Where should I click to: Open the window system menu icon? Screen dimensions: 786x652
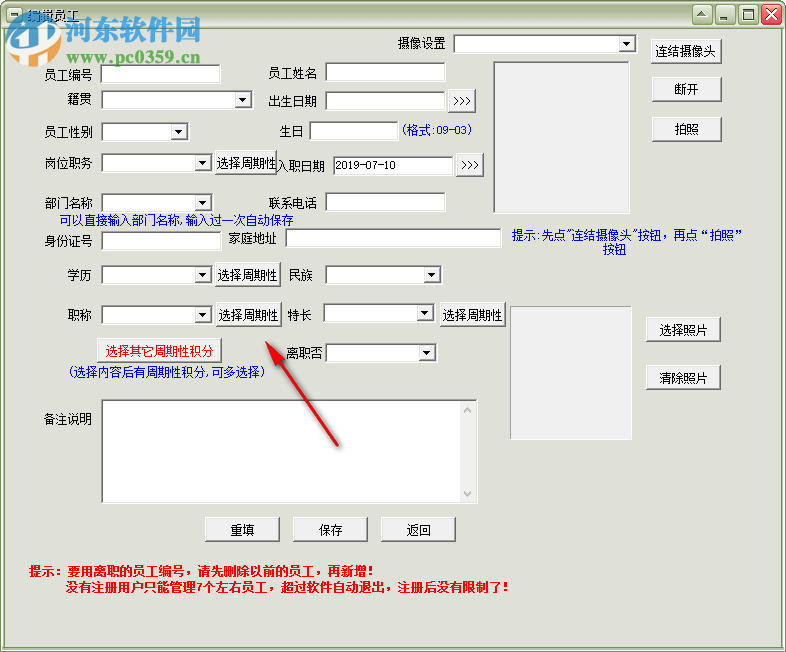15,15
